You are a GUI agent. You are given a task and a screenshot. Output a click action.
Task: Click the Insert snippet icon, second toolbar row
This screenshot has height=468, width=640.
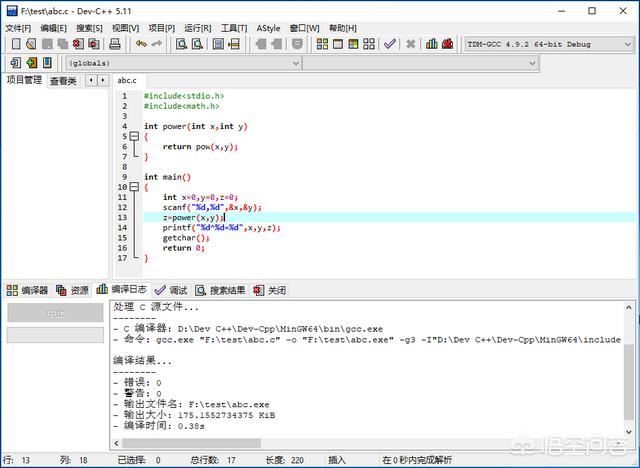click(x=16, y=62)
